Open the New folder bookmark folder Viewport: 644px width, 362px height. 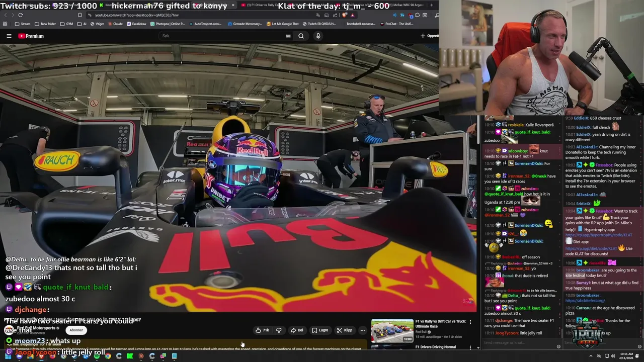click(x=46, y=24)
